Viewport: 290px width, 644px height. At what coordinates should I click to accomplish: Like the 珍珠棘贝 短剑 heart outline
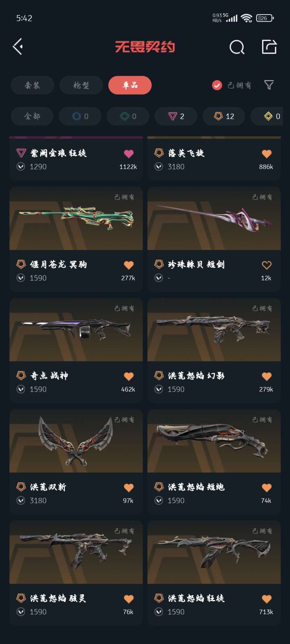267,265
